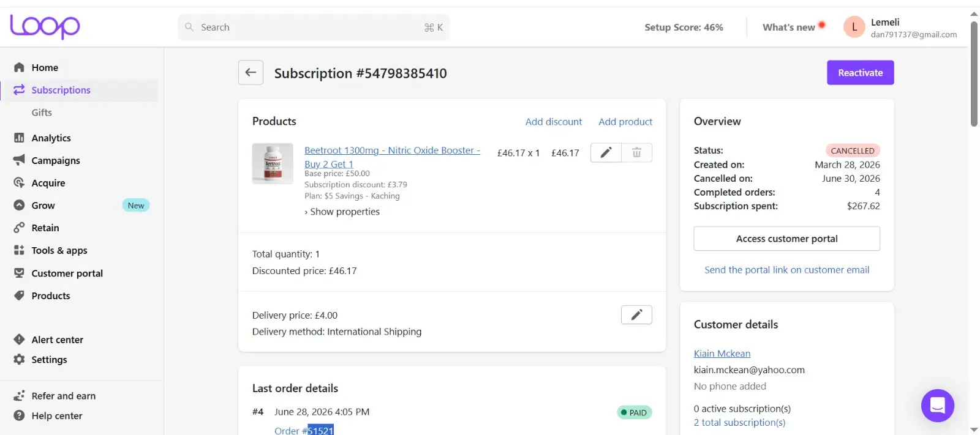This screenshot has height=435, width=980.
Task: Expand Show properties for the product
Action: point(342,212)
